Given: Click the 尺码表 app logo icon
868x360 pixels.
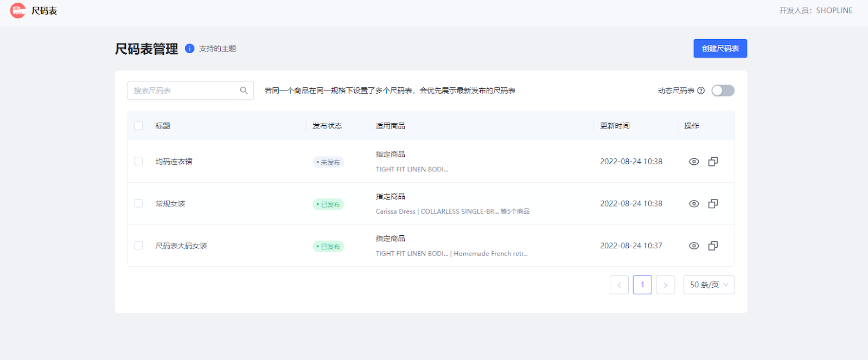Looking at the screenshot, I should [18, 10].
